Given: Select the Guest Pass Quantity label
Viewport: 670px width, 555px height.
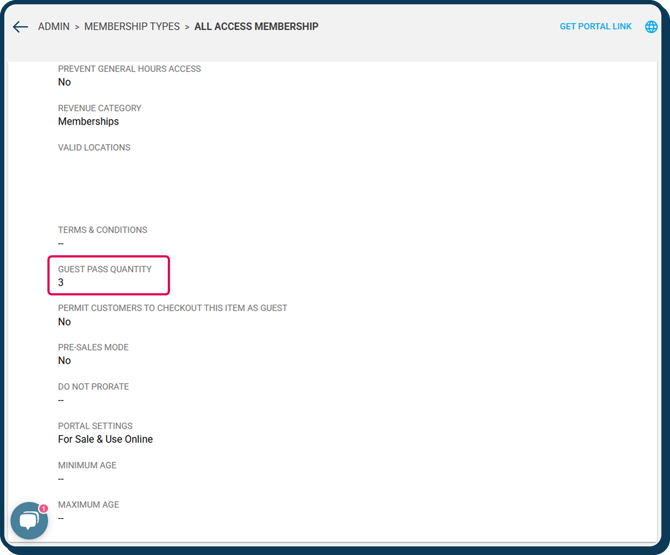Looking at the screenshot, I should (x=105, y=270).
